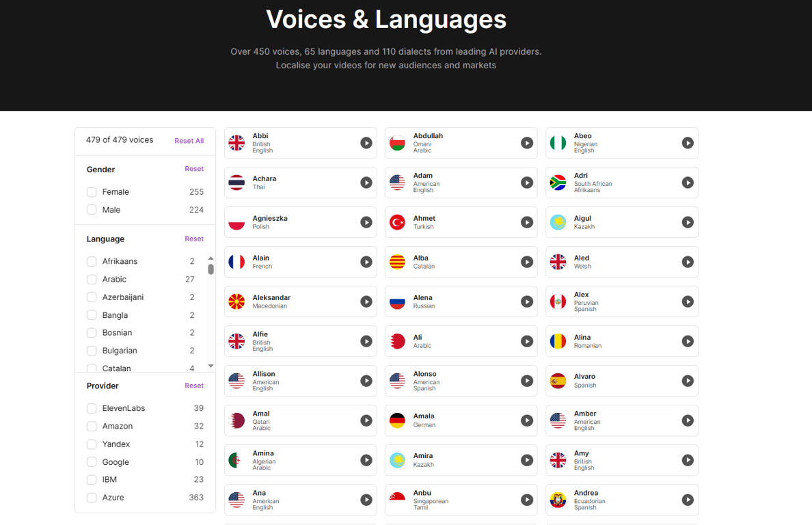Check the Male gender filter
Screen dimensions: 812x525
[x=92, y=210]
